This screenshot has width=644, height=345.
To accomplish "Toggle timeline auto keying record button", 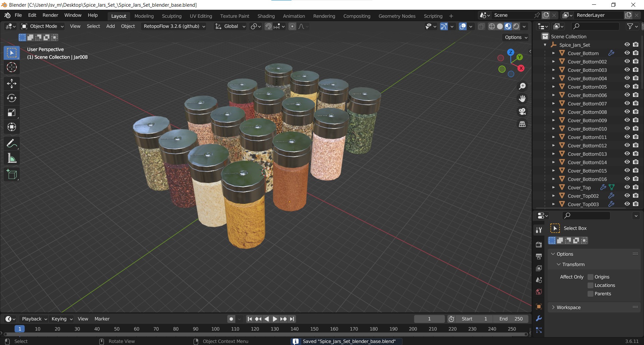I will (231, 319).
